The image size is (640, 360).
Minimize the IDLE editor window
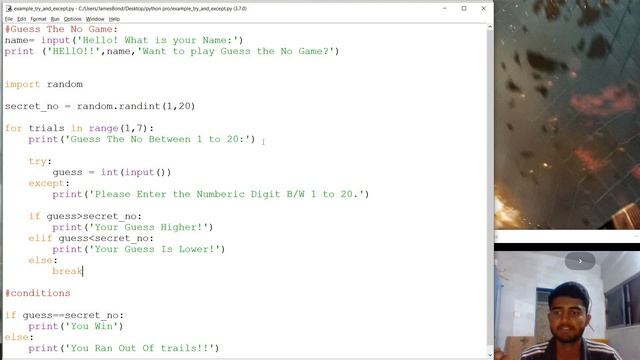(x=444, y=8)
